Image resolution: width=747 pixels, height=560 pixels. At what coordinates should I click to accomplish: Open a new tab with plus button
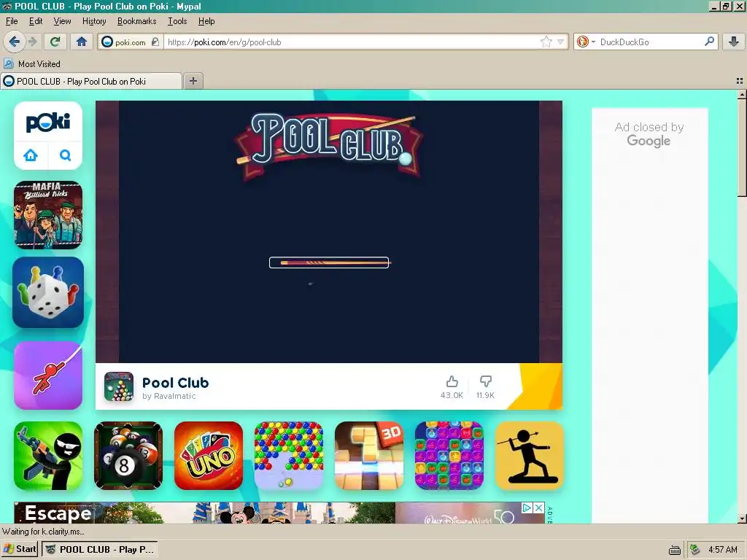click(x=193, y=81)
